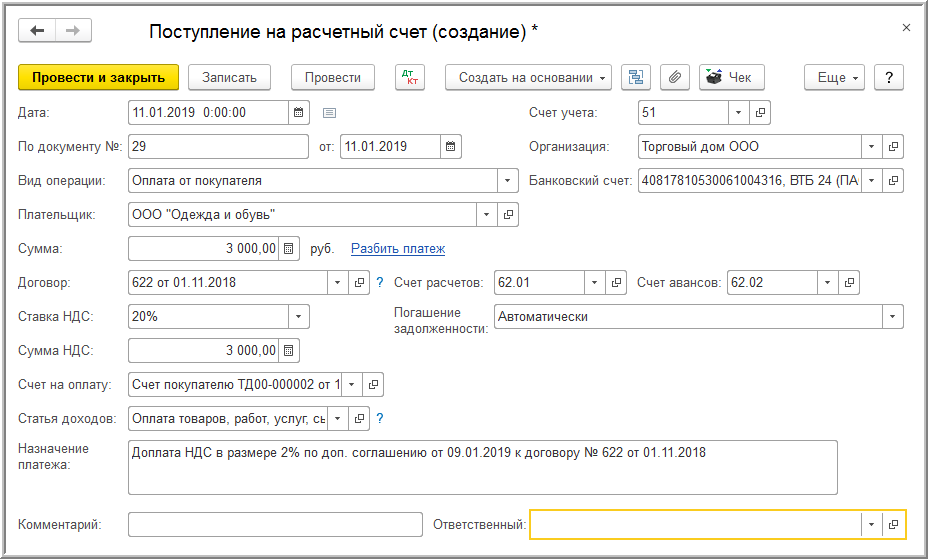Open calculator for Сумма НДС field
928x559 pixels.
(289, 350)
